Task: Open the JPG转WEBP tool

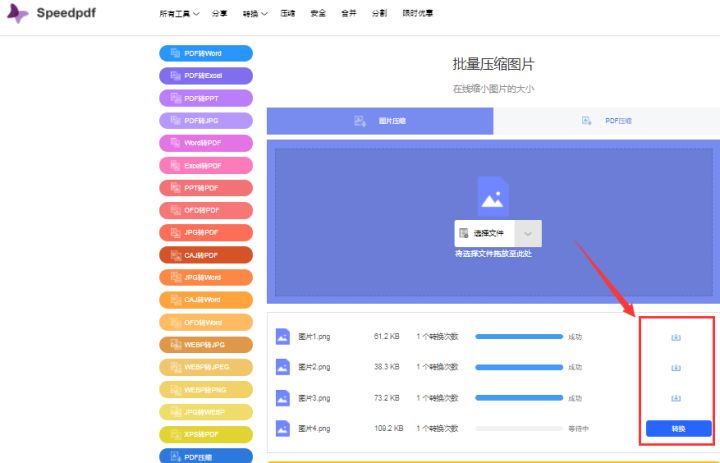Action: (206, 412)
